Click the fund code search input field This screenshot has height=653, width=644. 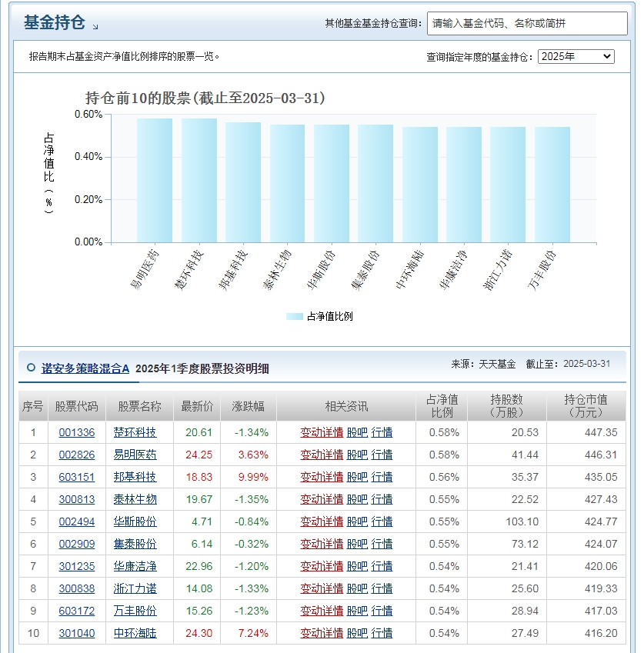(x=527, y=23)
